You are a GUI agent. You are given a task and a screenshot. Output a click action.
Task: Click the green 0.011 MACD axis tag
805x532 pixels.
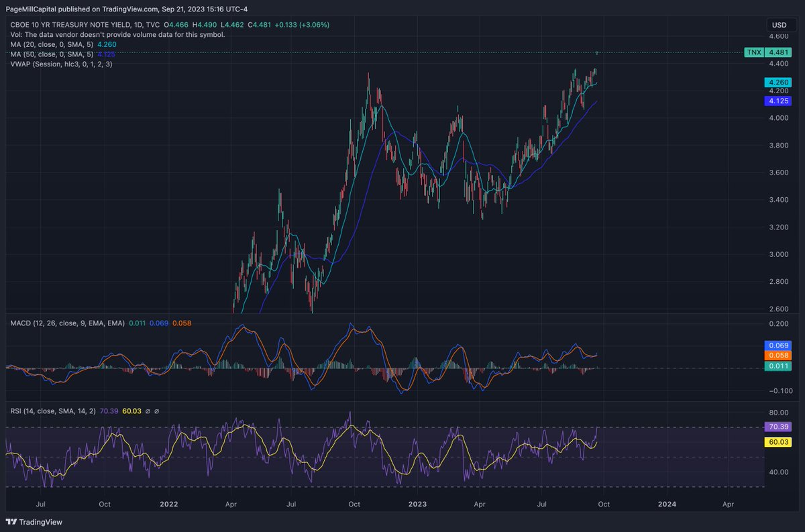point(778,366)
